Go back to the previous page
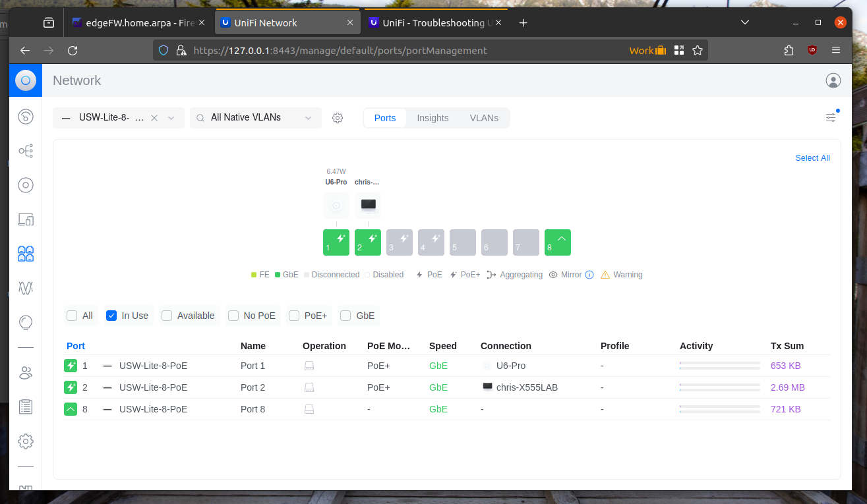The height and width of the screenshot is (504, 867). point(25,50)
